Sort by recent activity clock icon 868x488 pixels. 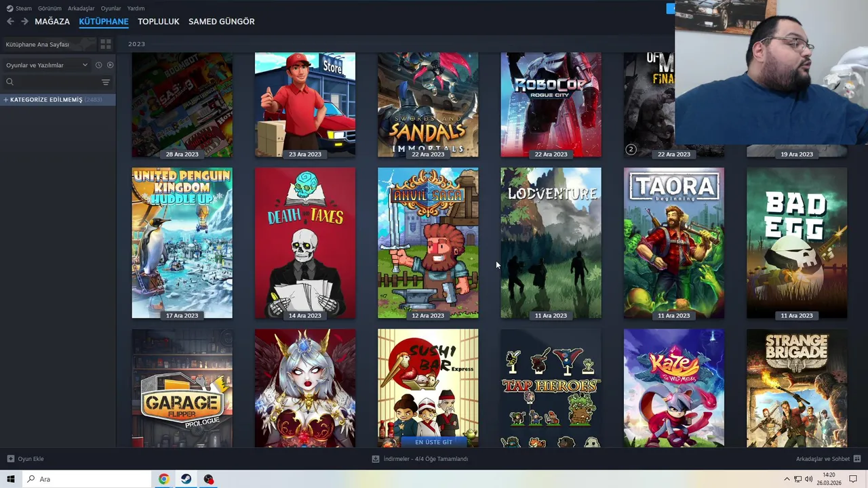coord(98,65)
